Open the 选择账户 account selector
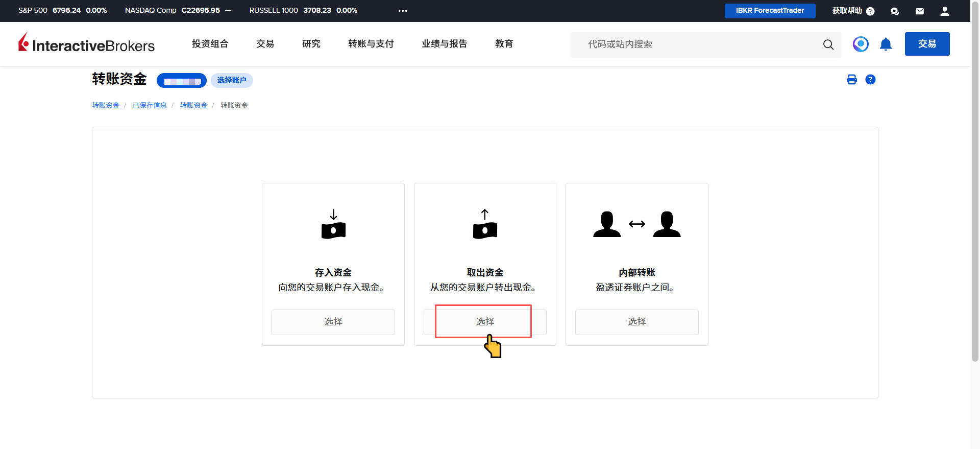 232,80
